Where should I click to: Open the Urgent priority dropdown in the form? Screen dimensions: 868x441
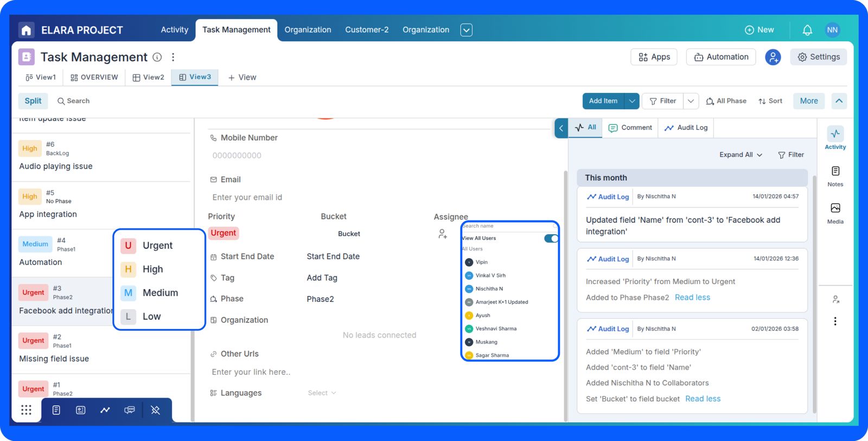224,233
